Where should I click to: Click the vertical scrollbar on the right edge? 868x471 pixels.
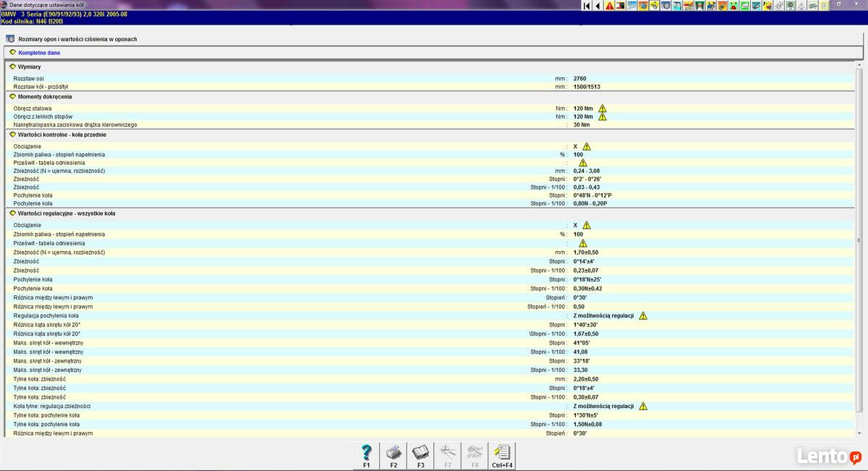(859, 239)
